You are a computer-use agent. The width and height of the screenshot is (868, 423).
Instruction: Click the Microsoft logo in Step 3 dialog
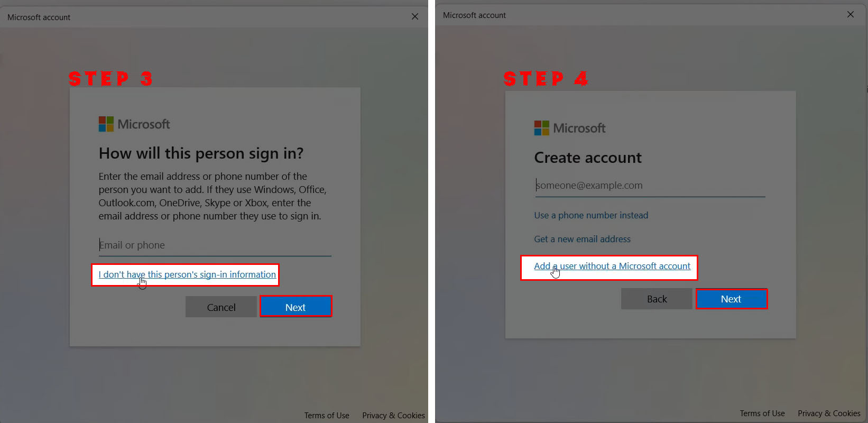pos(134,124)
